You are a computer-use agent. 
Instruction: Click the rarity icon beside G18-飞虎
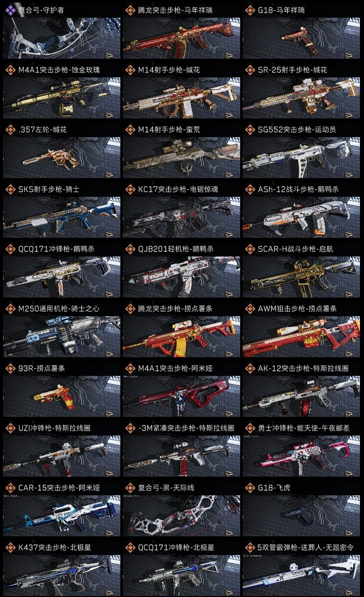click(x=250, y=488)
